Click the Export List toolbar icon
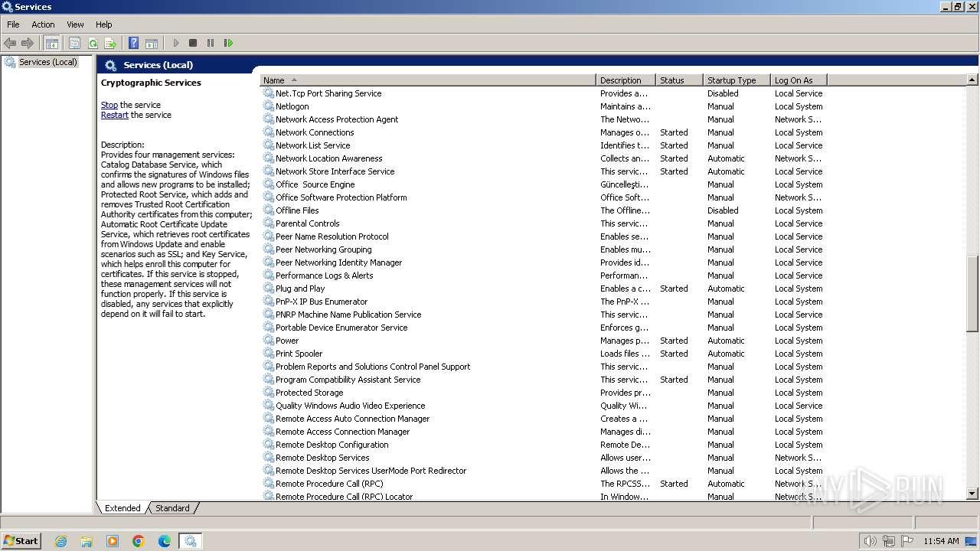The height and width of the screenshot is (551, 980). (110, 43)
